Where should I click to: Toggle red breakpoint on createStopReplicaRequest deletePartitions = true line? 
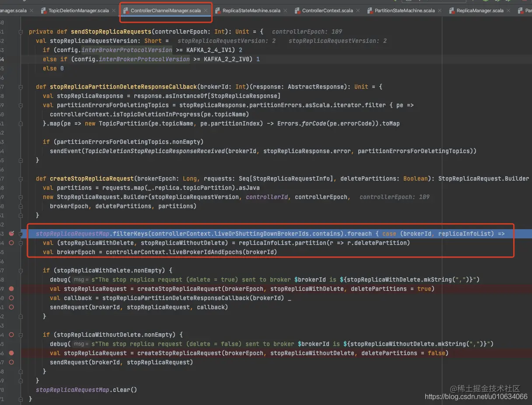(11, 289)
